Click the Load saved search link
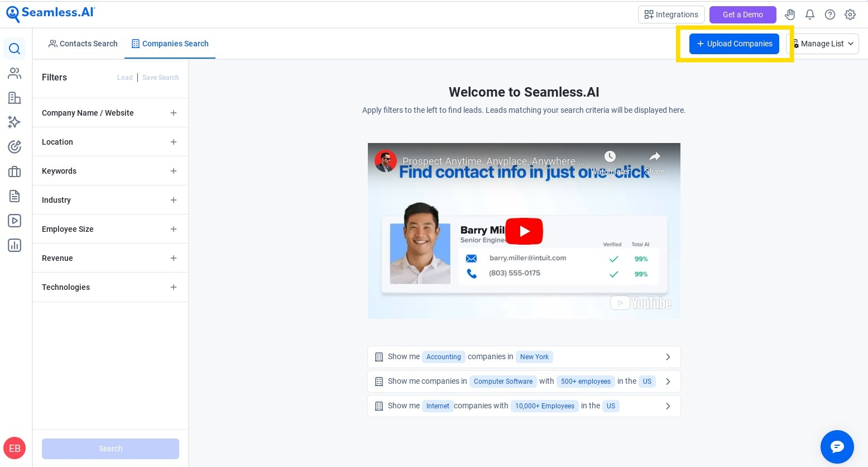Viewport: 868px width, 467px height. click(x=124, y=78)
